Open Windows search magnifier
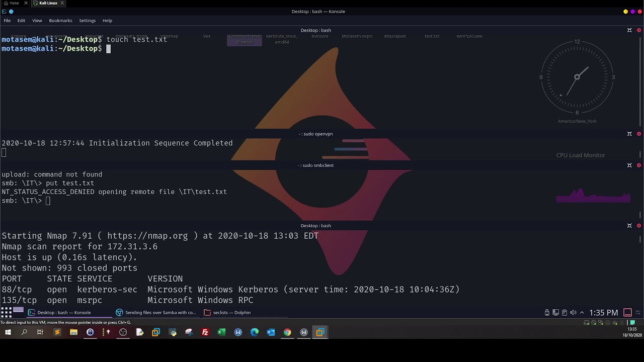 click(24, 332)
